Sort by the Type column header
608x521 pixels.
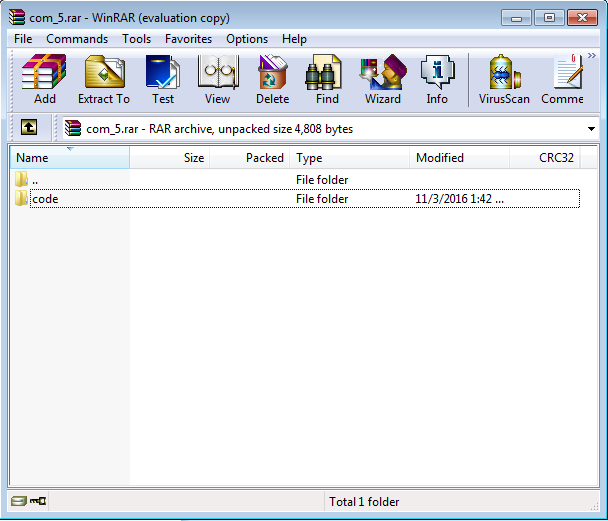point(349,157)
